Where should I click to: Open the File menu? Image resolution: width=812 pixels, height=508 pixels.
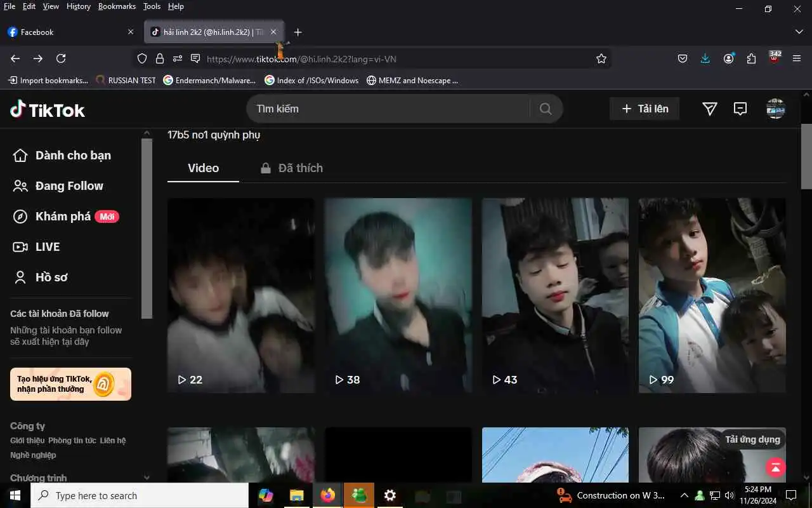point(10,6)
